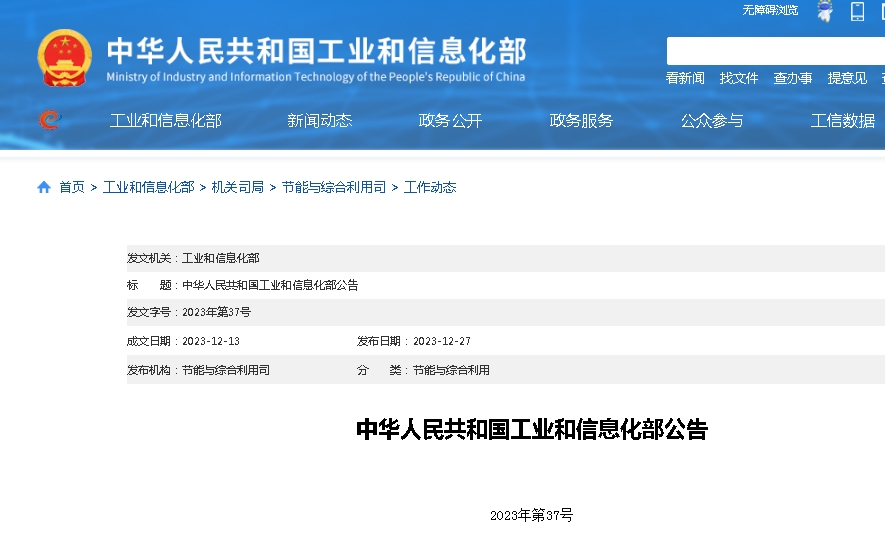Click 工业和信息化部 breadcrumb link
Image resolution: width=885 pixels, height=541 pixels.
[x=148, y=187]
